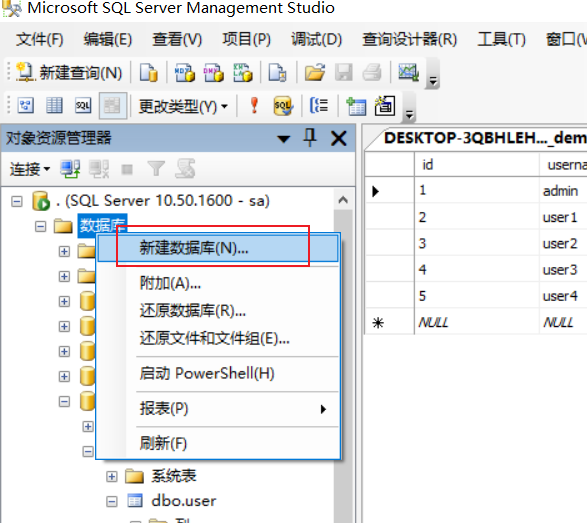Open the Activity Monitor icon

[408, 72]
